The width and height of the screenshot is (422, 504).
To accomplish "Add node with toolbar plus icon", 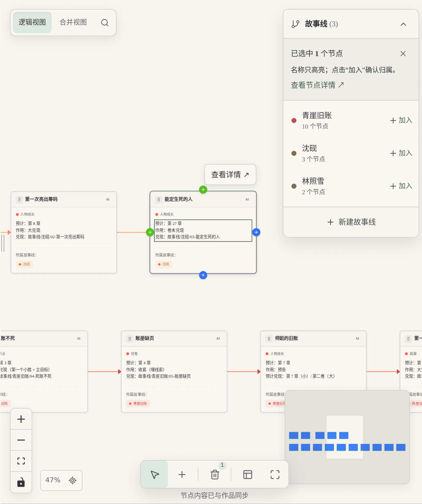I will 182,475.
